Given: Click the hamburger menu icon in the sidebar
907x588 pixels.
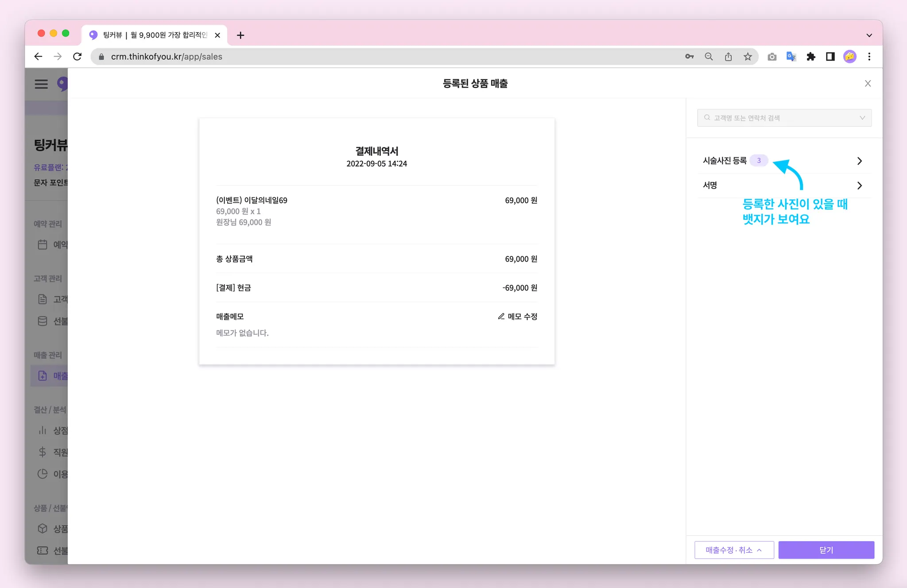Looking at the screenshot, I should point(41,84).
